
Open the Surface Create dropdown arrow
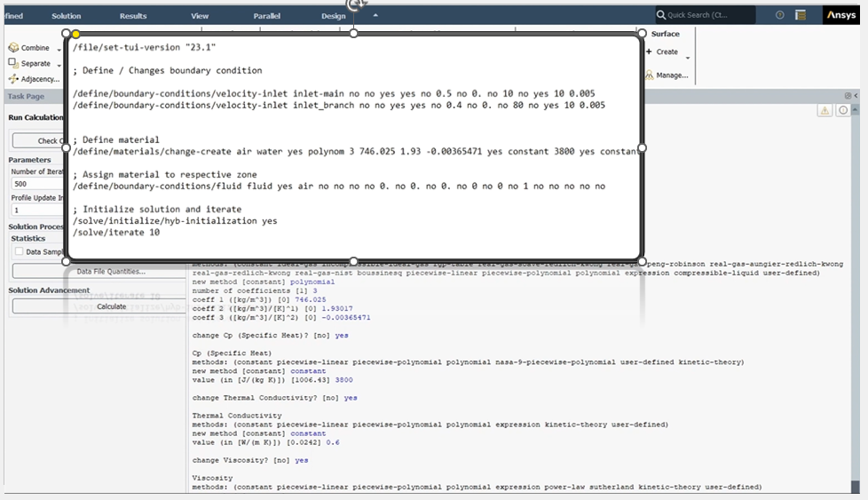(688, 58)
